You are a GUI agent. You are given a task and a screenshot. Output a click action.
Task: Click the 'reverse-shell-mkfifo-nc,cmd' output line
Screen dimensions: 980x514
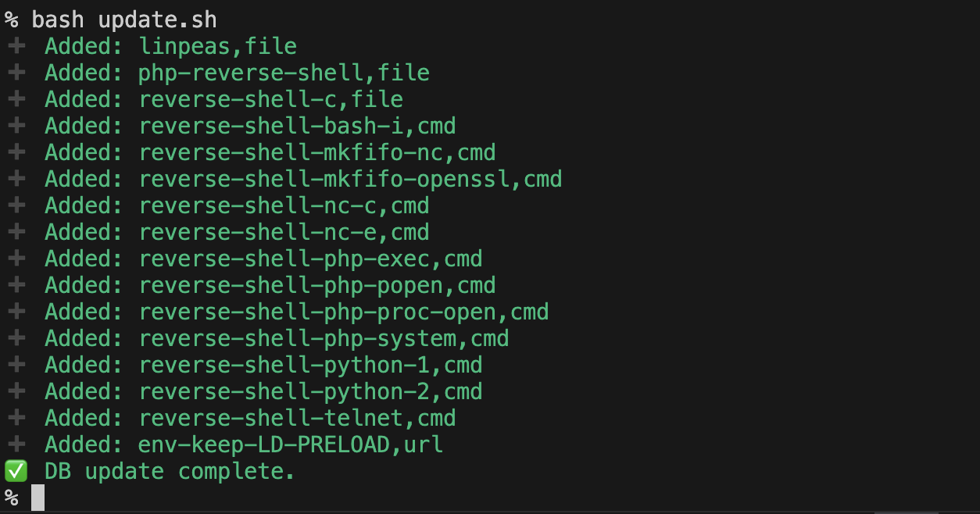(x=317, y=153)
